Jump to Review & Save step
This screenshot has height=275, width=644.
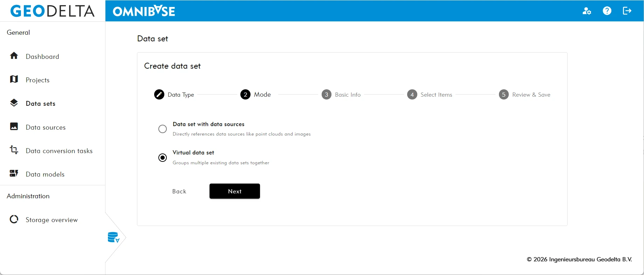(x=525, y=95)
